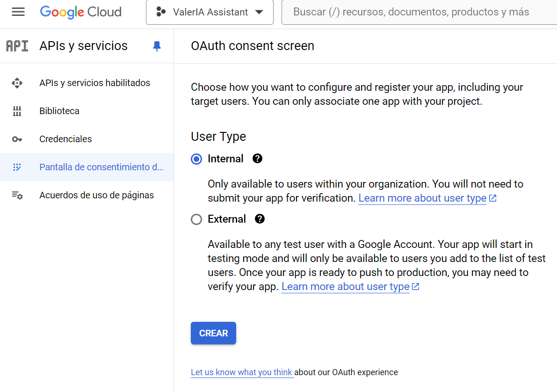Click the CREAR button
Screen dimensions: 557x392
click(x=213, y=333)
